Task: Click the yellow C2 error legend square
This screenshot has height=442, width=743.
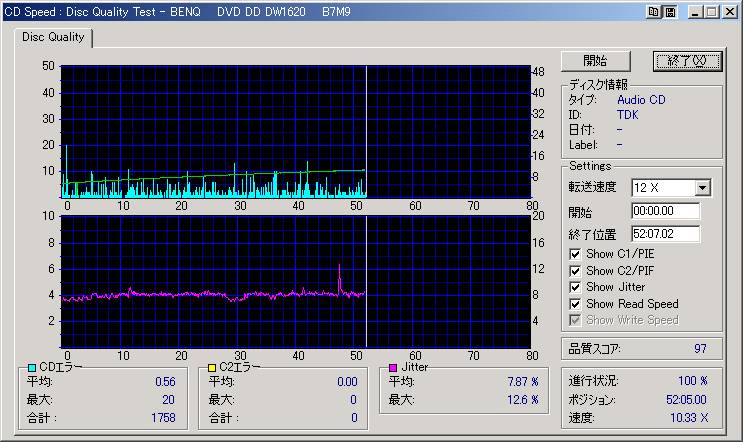Action: (211, 368)
